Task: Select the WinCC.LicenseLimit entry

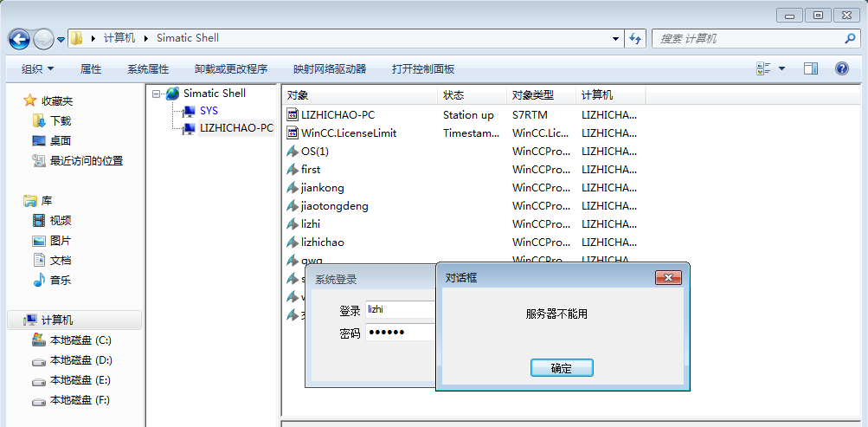Action: (x=349, y=133)
